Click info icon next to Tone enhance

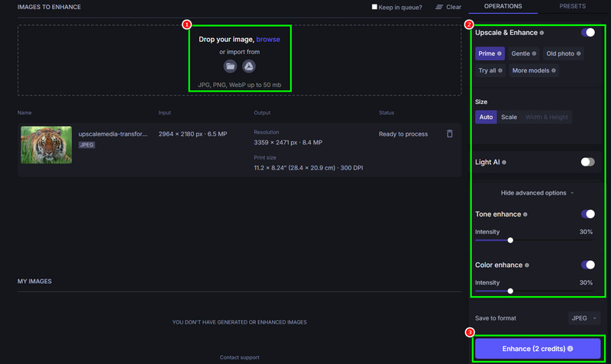525,214
